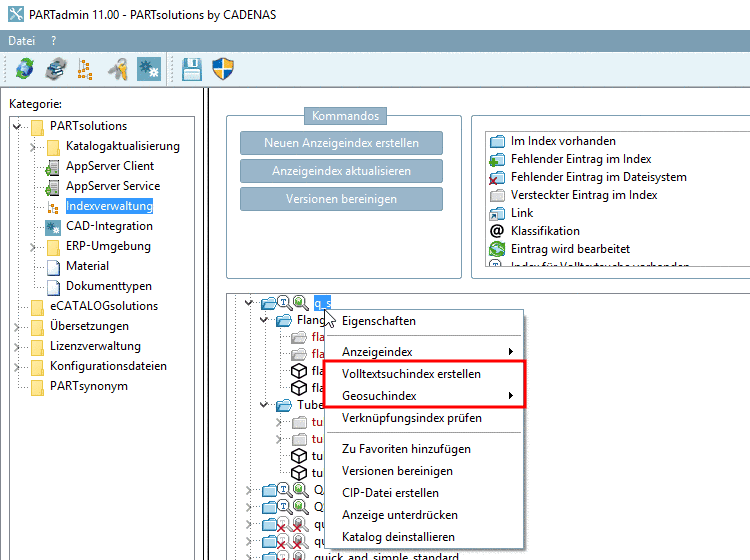Click the blue folder icon of the selected catalog
The width and height of the screenshot is (750, 560).
[x=268, y=303]
